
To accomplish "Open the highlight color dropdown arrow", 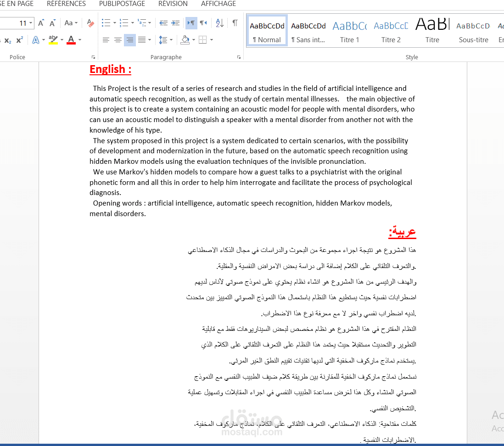I will tap(62, 40).
